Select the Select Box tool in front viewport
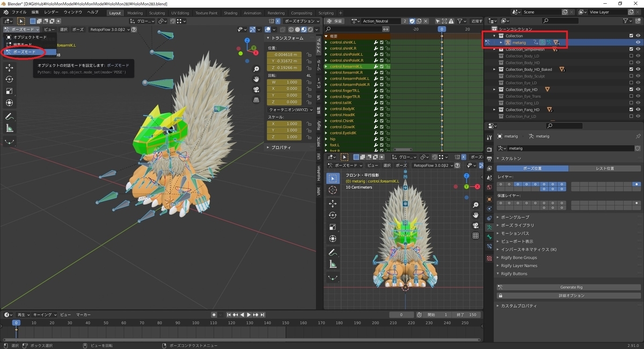Image resolution: width=644 pixels, height=349 pixels. pos(333,178)
